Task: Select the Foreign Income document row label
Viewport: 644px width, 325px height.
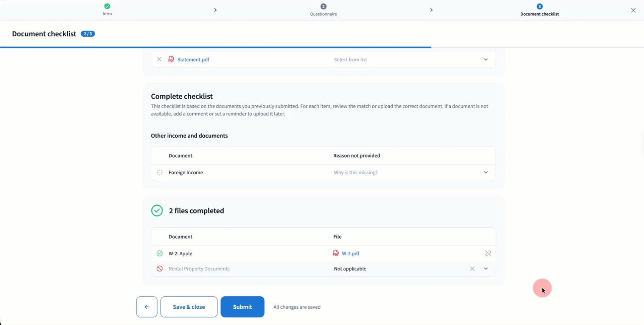Action: click(186, 172)
